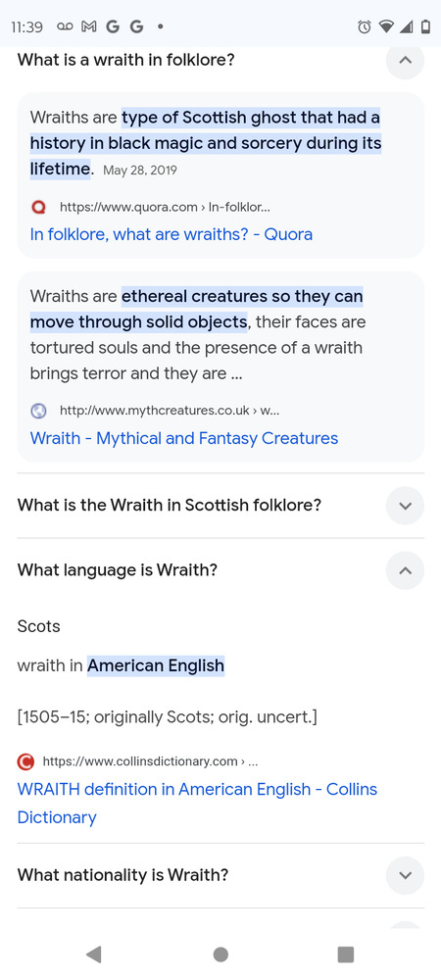
Task: Expand 'What is the Wraith in Scottish folklore?'
Action: point(405,506)
